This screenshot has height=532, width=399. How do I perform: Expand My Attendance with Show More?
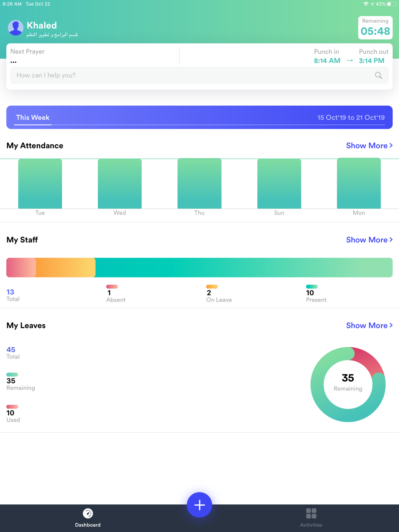(369, 146)
